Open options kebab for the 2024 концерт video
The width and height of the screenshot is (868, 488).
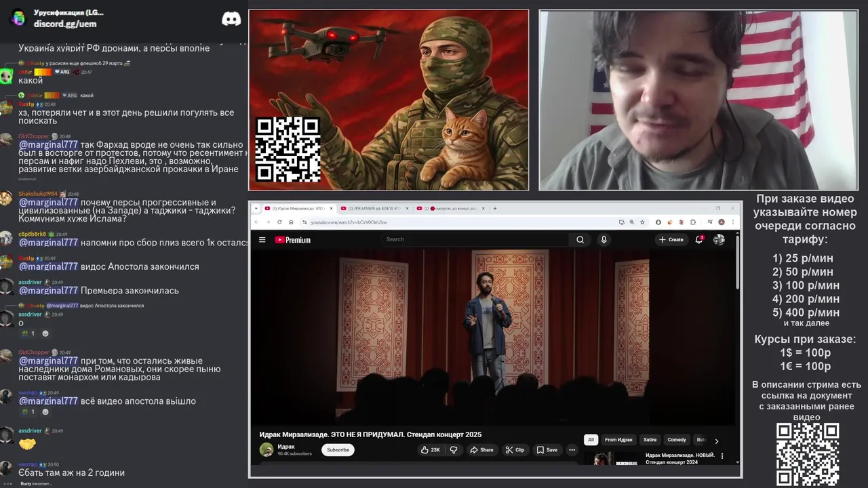tap(722, 456)
